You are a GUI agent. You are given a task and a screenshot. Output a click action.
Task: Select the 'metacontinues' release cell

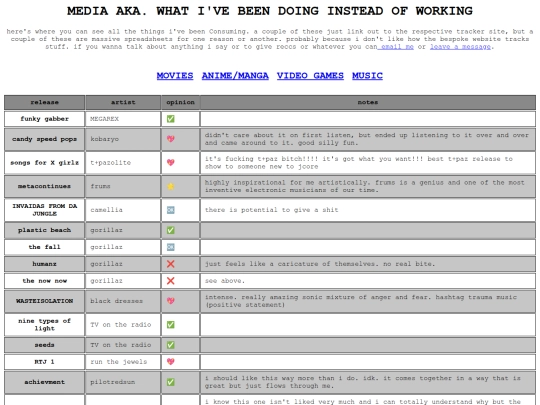tap(44, 186)
